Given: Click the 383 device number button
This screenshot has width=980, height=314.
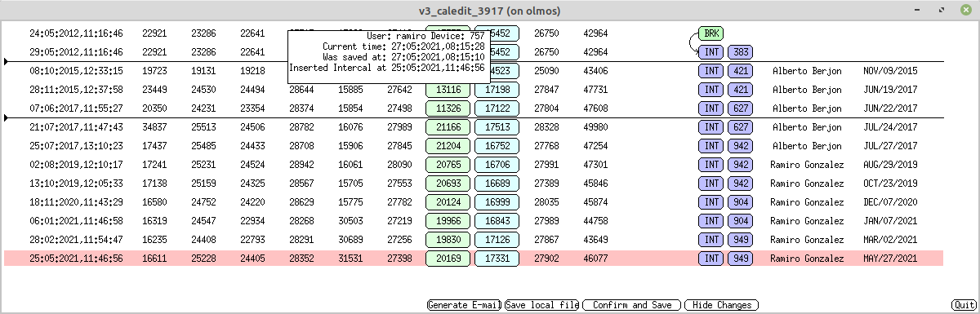Looking at the screenshot, I should tap(740, 51).
